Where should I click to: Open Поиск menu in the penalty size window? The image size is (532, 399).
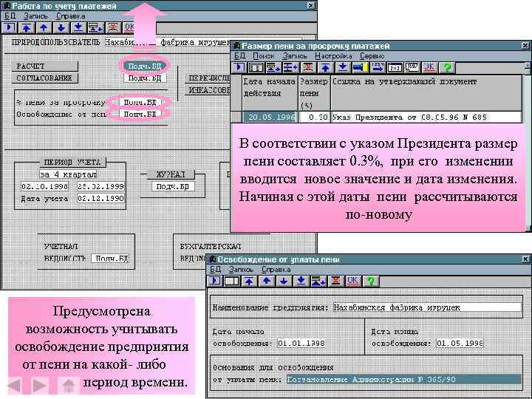(x=263, y=55)
